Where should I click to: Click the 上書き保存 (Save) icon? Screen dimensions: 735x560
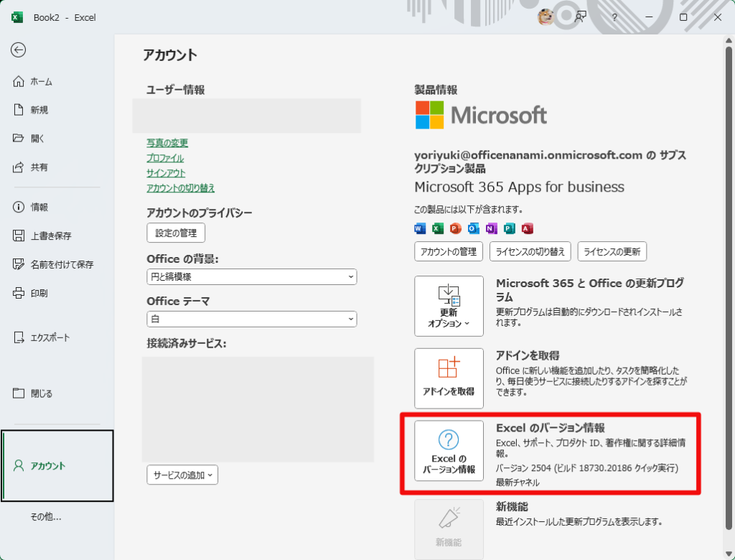click(19, 235)
